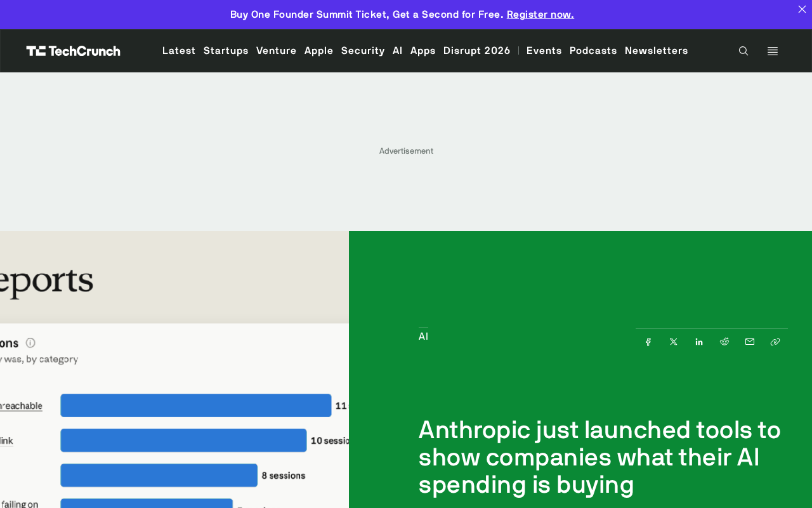Open the hamburger menu icon
The image size is (812, 508).
point(773,51)
